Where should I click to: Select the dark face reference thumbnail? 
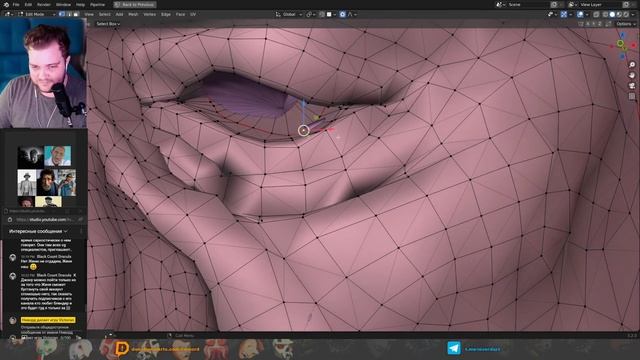point(30,157)
